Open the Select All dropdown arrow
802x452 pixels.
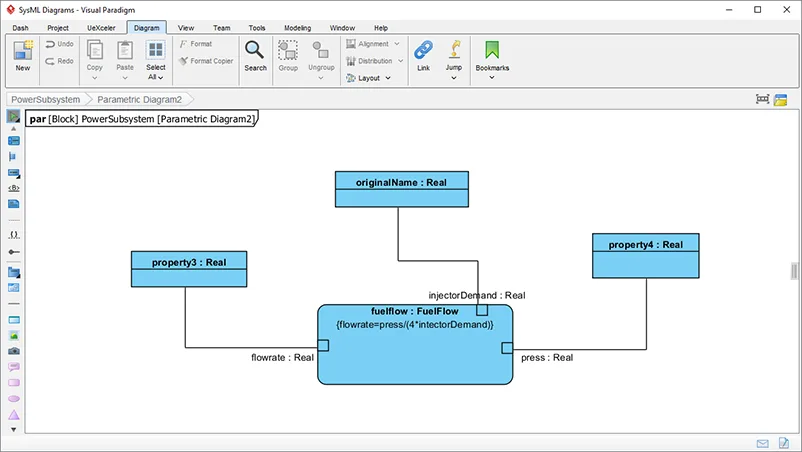(161, 78)
